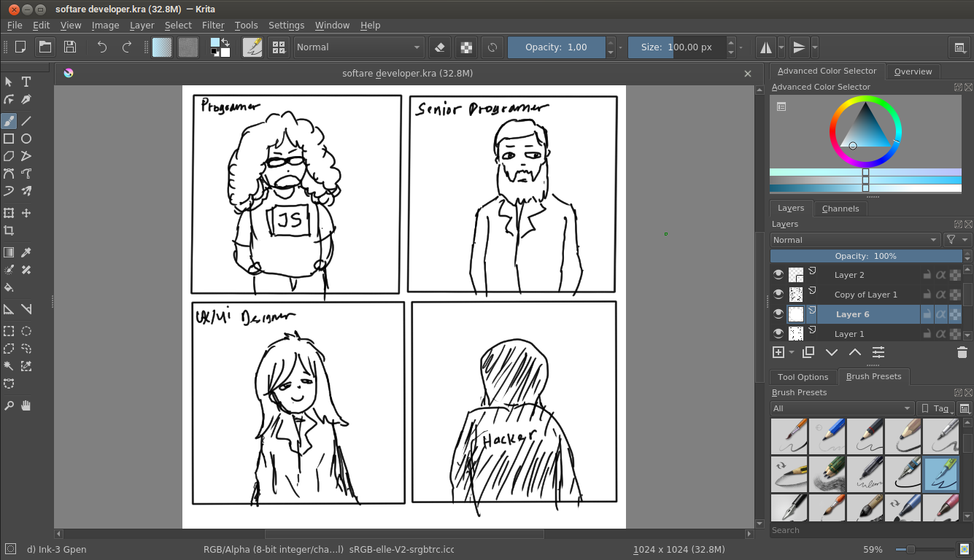Select the Text tool in the toolbox

[26, 82]
